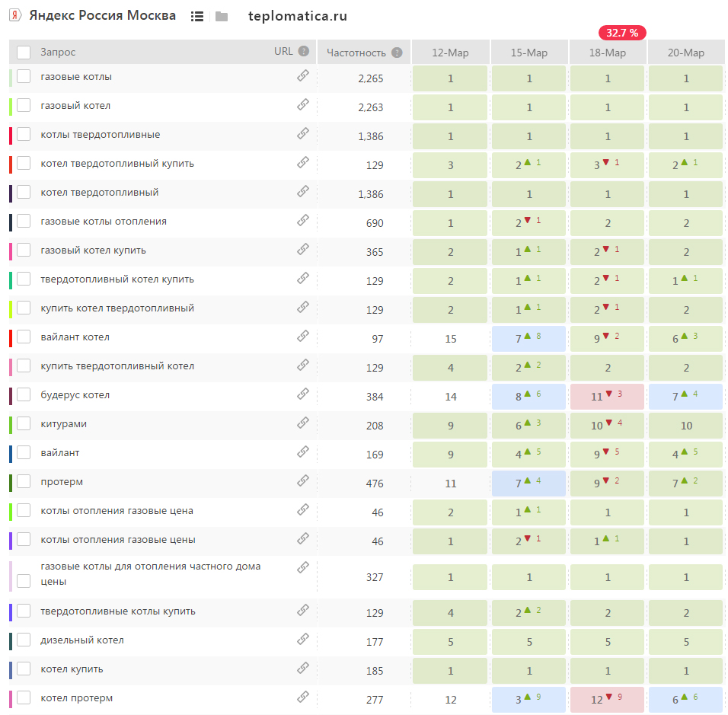Open the list view icon beside Москва
The image size is (728, 715).
tap(197, 17)
